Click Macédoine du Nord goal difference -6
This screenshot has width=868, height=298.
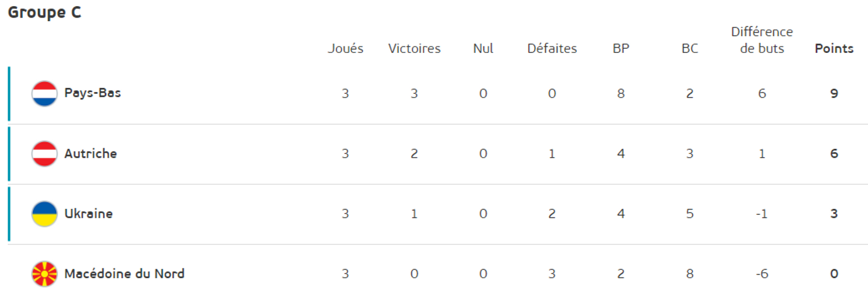[762, 274]
